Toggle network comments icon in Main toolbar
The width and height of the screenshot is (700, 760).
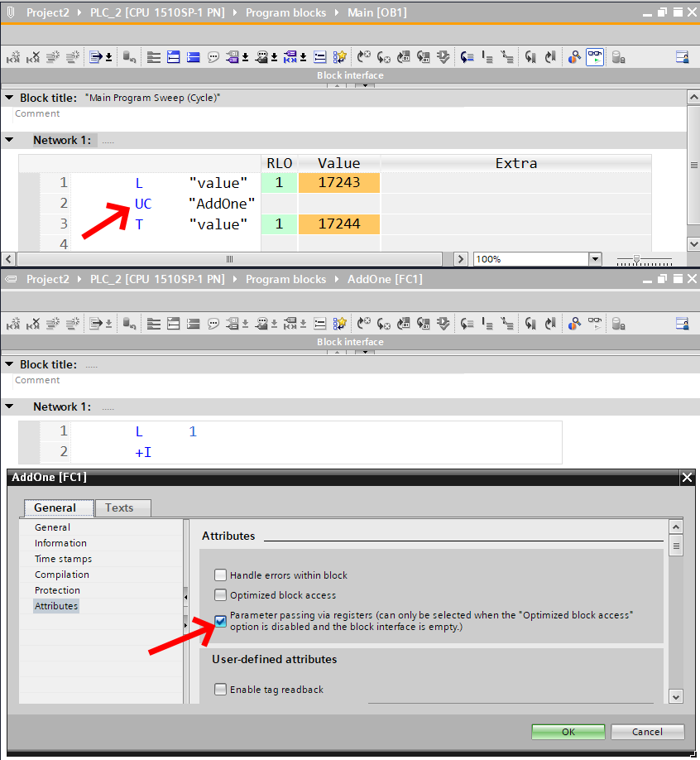(320, 58)
